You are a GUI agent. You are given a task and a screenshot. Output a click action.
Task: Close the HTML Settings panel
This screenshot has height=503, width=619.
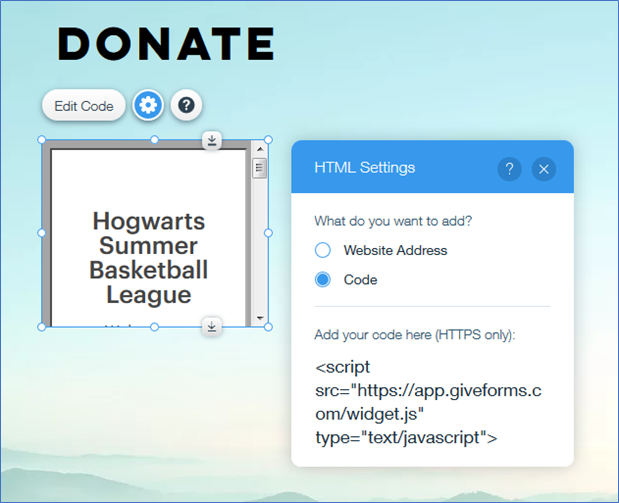544,169
